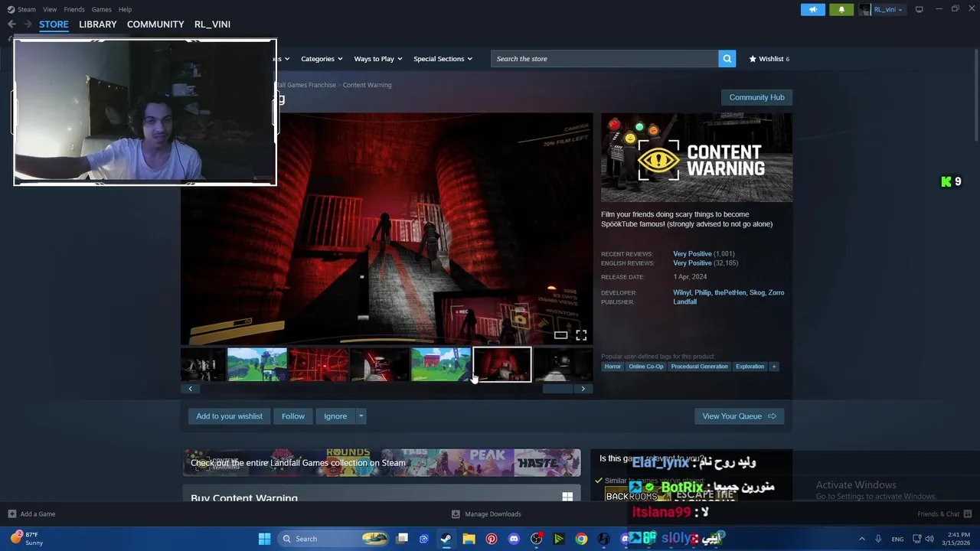Screen dimensions: 980x551
Task: Open Steam from the taskbar
Action: pyautogui.click(x=446, y=539)
